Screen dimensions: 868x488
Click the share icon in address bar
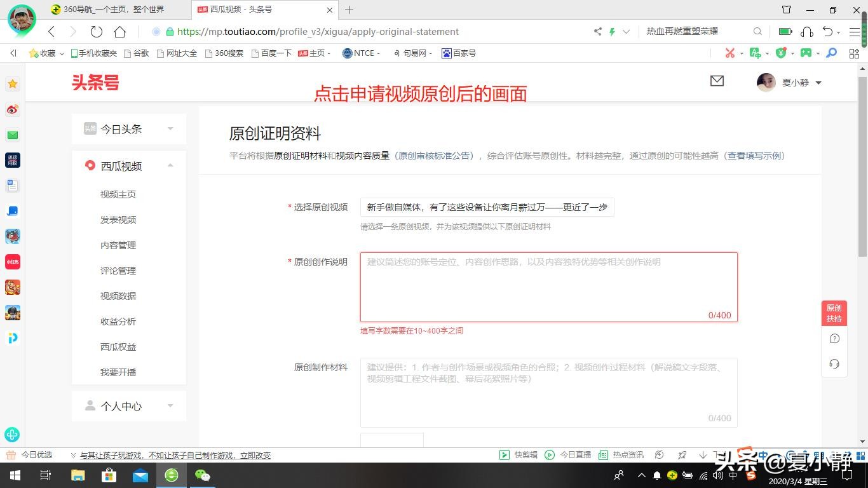(597, 31)
